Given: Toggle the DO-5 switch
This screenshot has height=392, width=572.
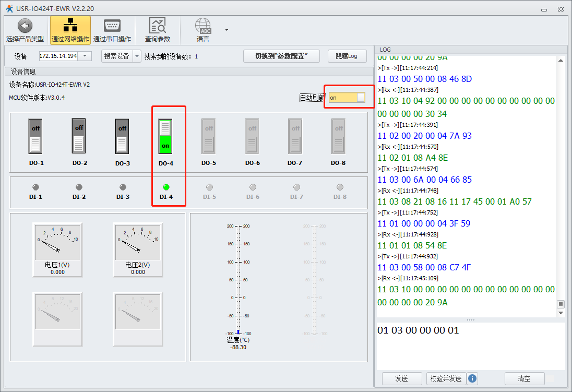Looking at the screenshot, I should pos(209,137).
